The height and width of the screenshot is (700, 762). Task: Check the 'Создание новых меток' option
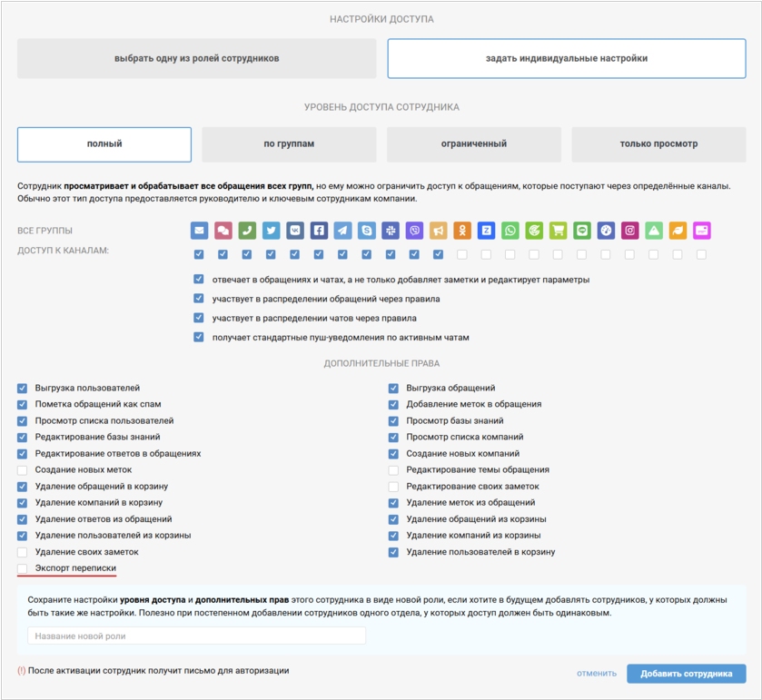point(23,470)
